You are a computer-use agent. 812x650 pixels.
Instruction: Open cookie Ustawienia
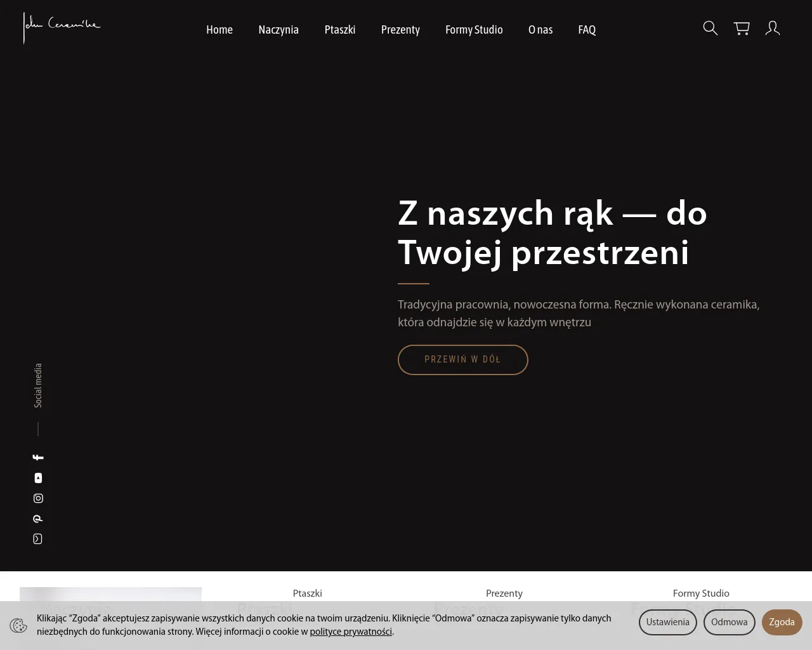pyautogui.click(x=668, y=622)
